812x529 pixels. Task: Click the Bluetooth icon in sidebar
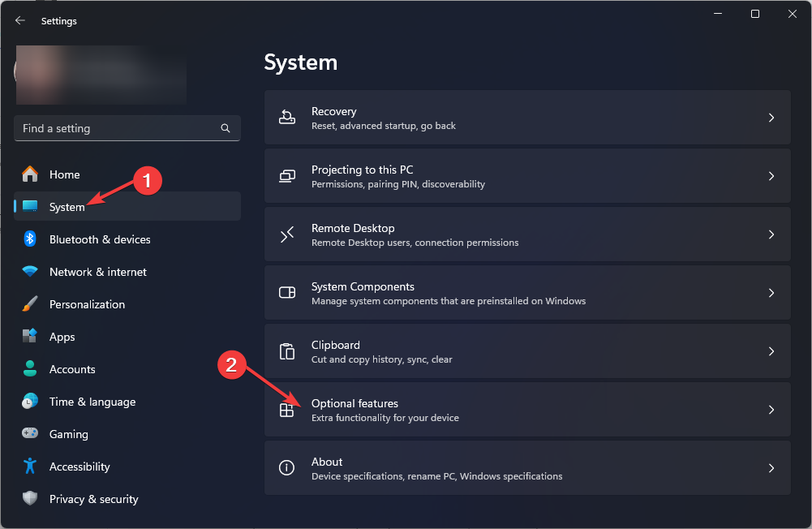coord(30,239)
